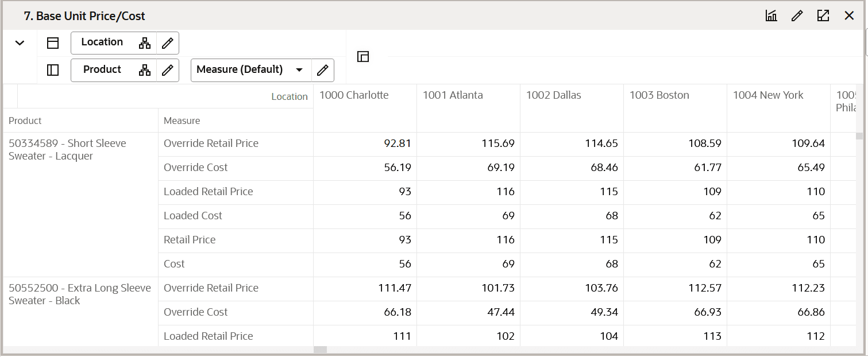Open the chart visualization icon
The width and height of the screenshot is (868, 357).
(771, 15)
